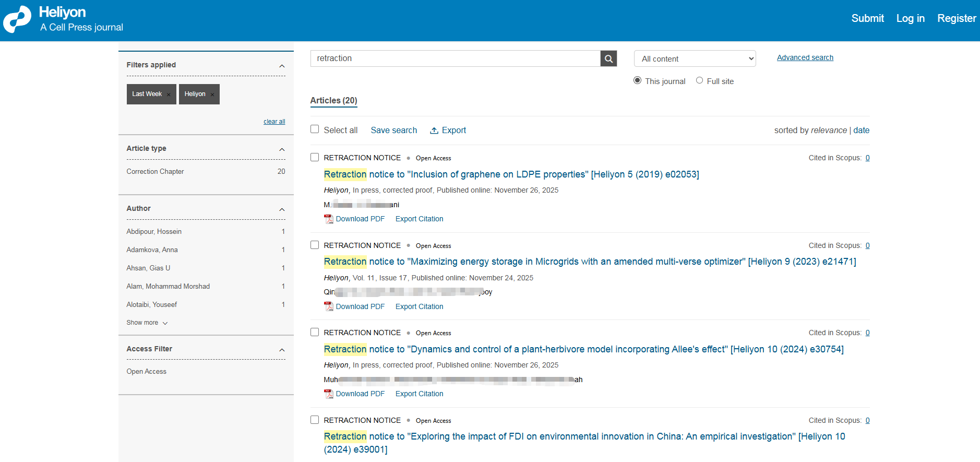Click the magnifying glass search button
Image resolution: width=980 pixels, height=462 pixels.
[x=608, y=58]
